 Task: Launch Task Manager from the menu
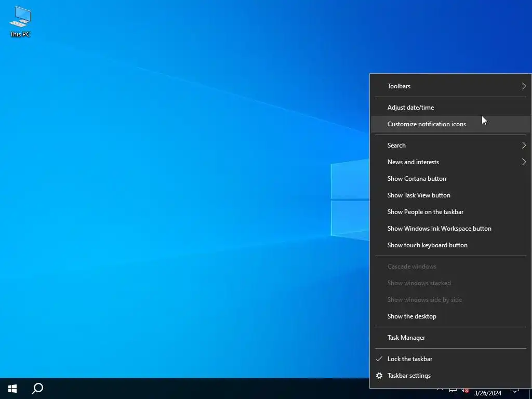pos(450,338)
